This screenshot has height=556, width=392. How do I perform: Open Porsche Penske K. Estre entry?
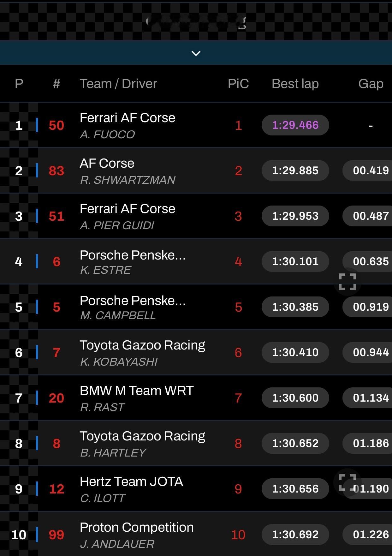[133, 262]
